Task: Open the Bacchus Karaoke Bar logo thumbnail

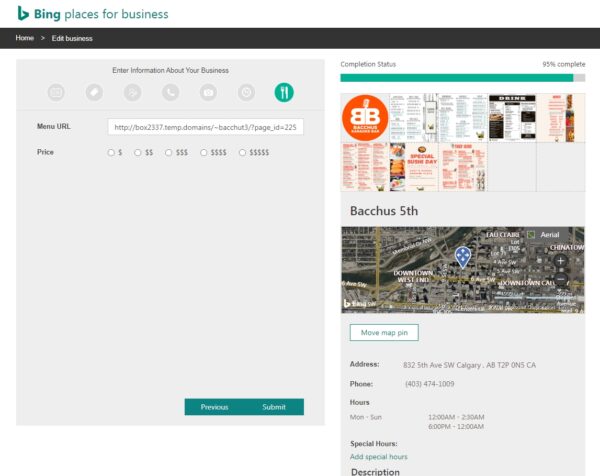Action: click(365, 118)
